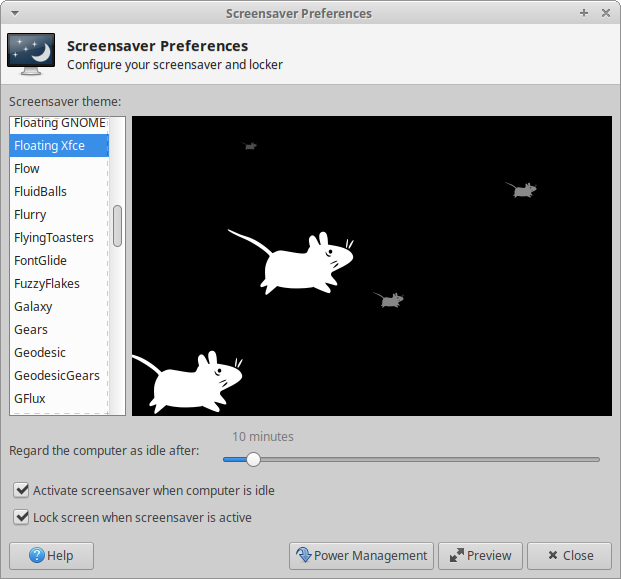Image resolution: width=621 pixels, height=579 pixels.
Task: Pick the Flurry screensaver
Action: pos(59,214)
